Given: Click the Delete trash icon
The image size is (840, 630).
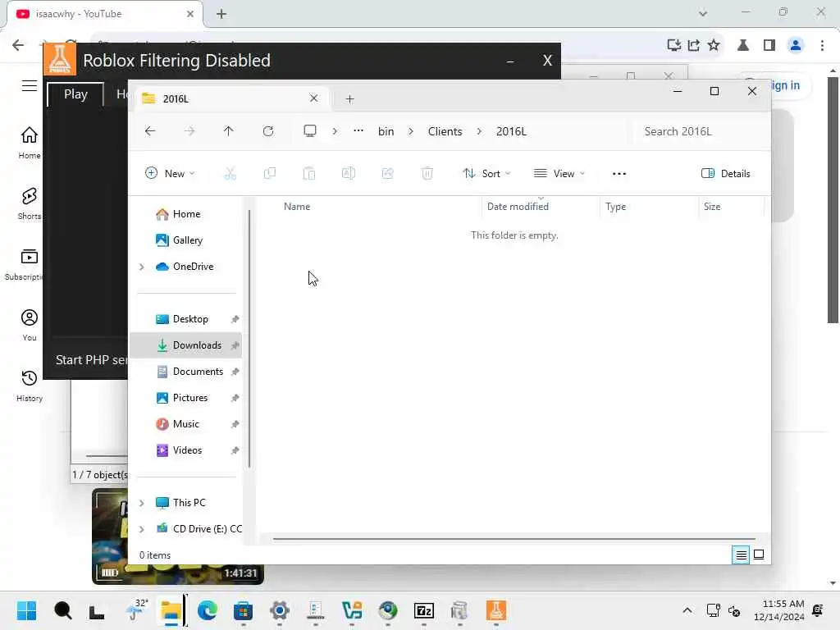Looking at the screenshot, I should click(x=427, y=174).
